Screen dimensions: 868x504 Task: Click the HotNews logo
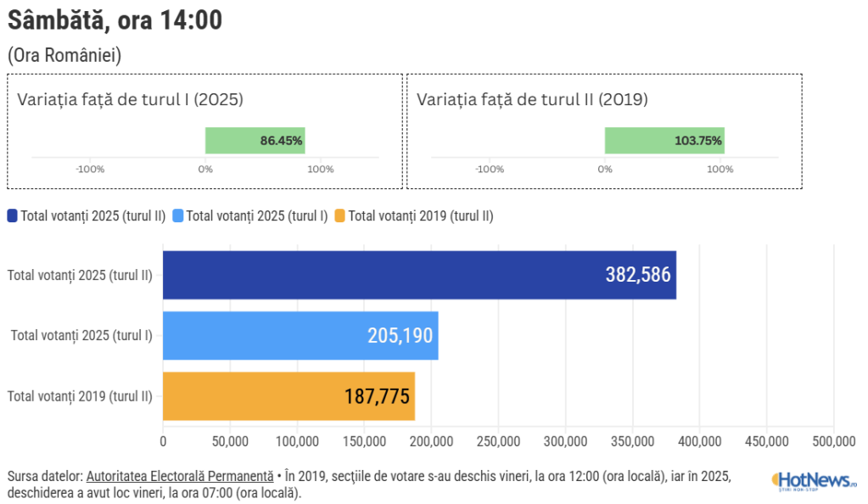814,481
